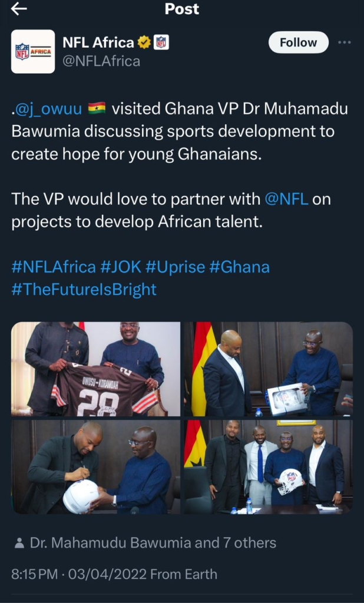This screenshot has height=603, width=364.
Task: Open the #TheFutureIsBright hashtag
Action: [x=84, y=289]
